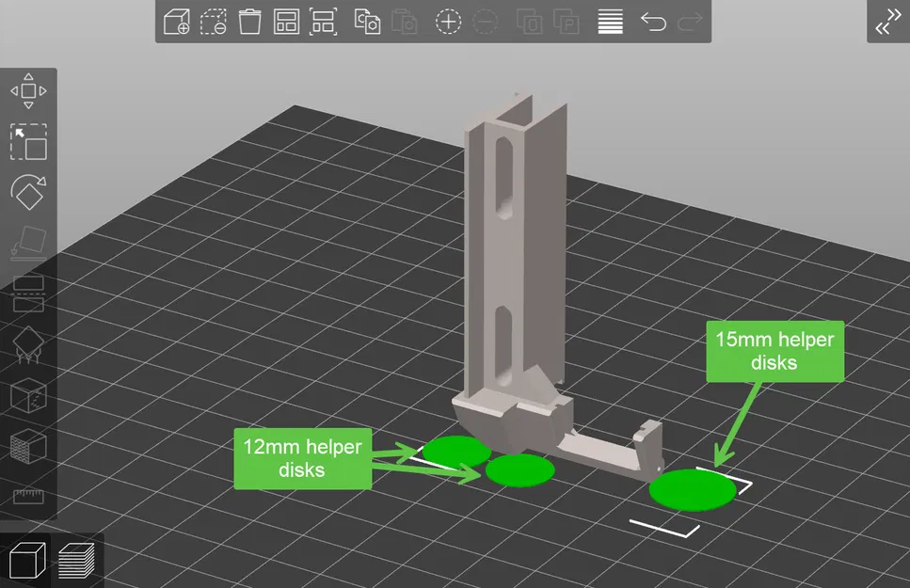Image resolution: width=910 pixels, height=588 pixels.
Task: Click the greyed-out Redo arrow
Action: tap(690, 22)
